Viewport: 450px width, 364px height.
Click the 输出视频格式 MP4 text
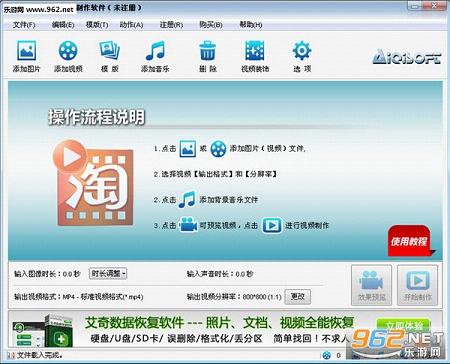pyautogui.click(x=78, y=297)
